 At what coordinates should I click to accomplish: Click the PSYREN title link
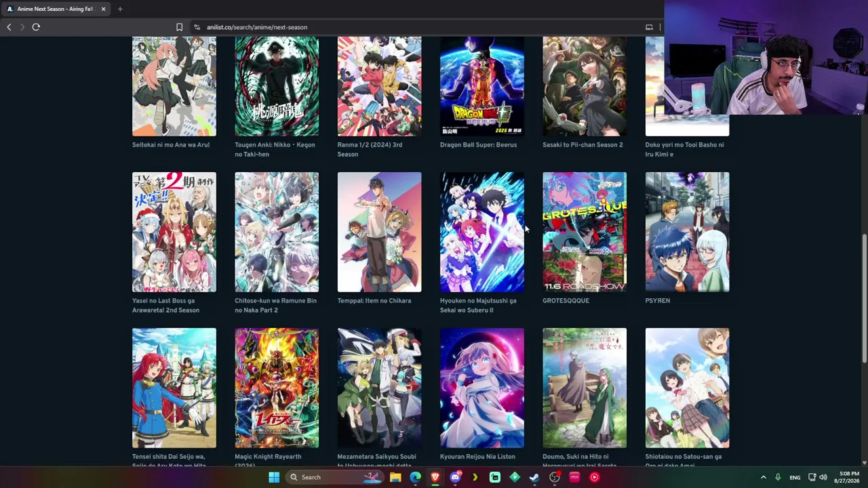tap(658, 300)
